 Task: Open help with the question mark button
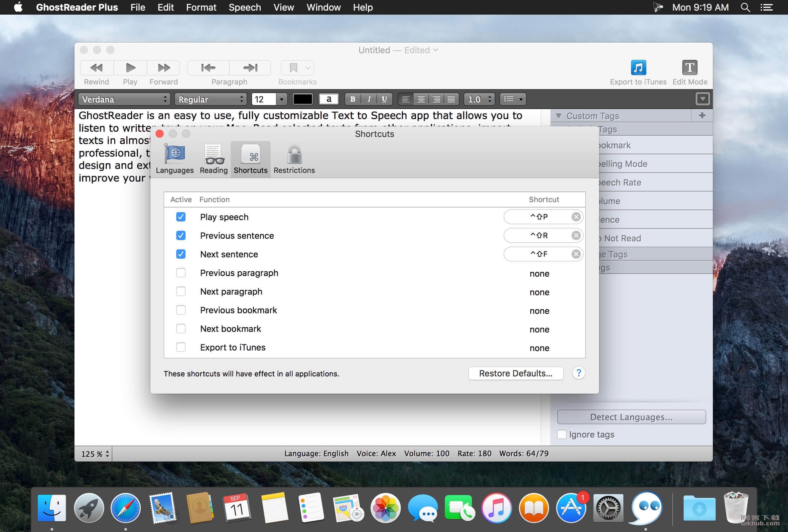[579, 373]
